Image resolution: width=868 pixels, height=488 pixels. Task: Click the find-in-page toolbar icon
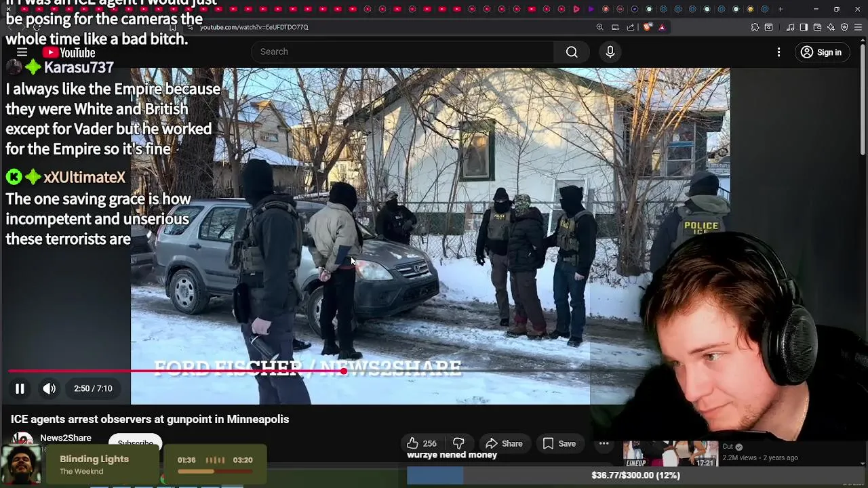tap(768, 27)
